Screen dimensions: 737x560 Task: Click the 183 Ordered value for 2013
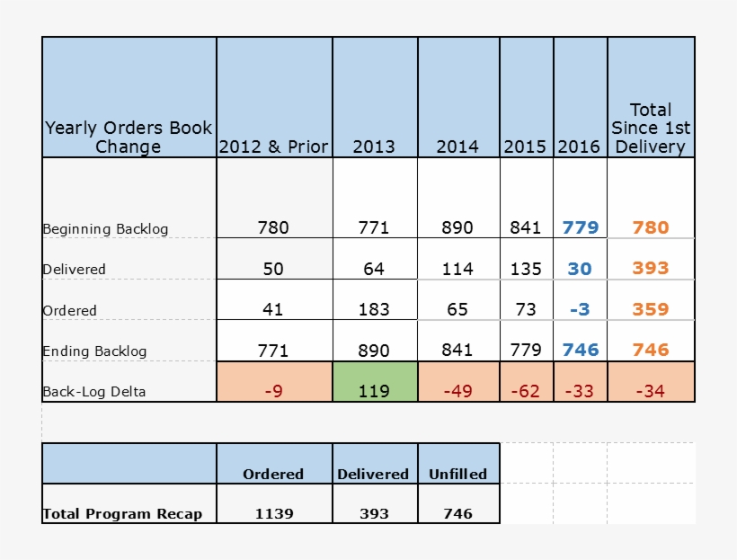coord(374,309)
